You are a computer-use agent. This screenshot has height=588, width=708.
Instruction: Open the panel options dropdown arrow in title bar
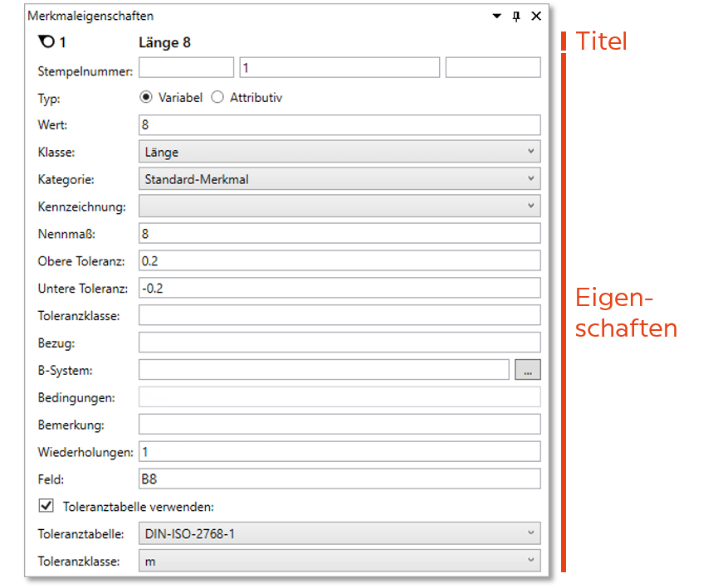click(x=497, y=16)
